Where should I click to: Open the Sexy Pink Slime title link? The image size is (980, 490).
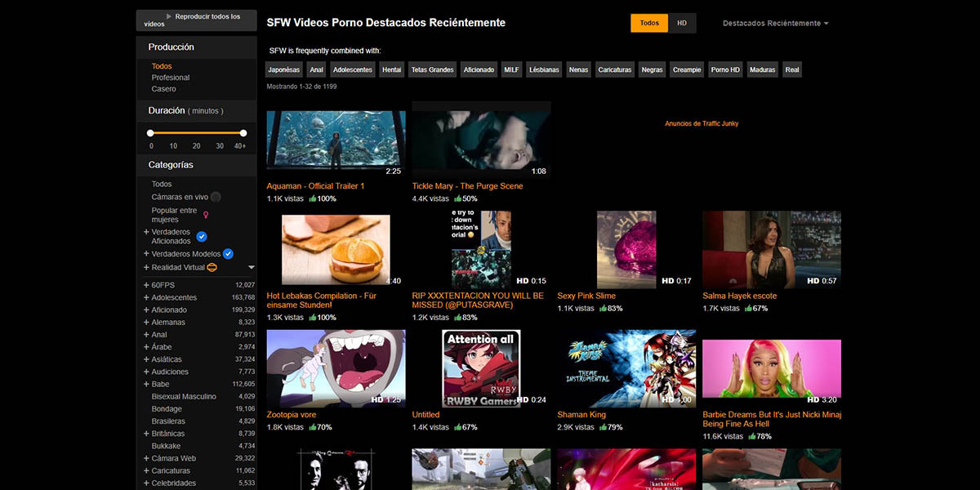pyautogui.click(x=586, y=296)
